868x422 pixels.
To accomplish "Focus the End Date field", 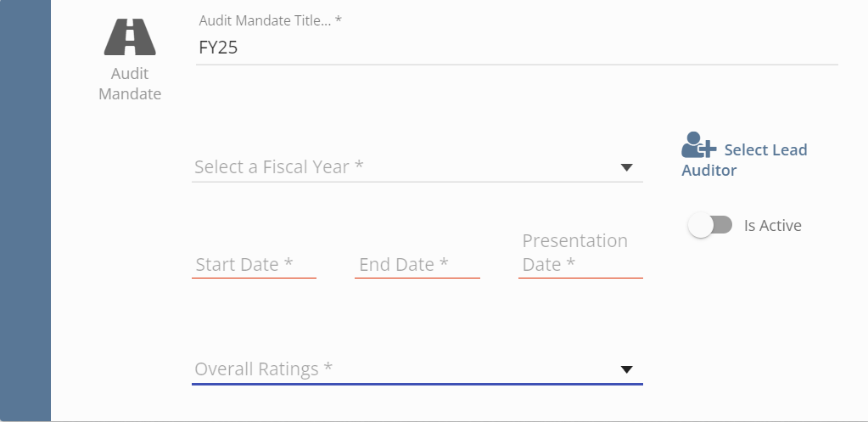I will pos(417,265).
